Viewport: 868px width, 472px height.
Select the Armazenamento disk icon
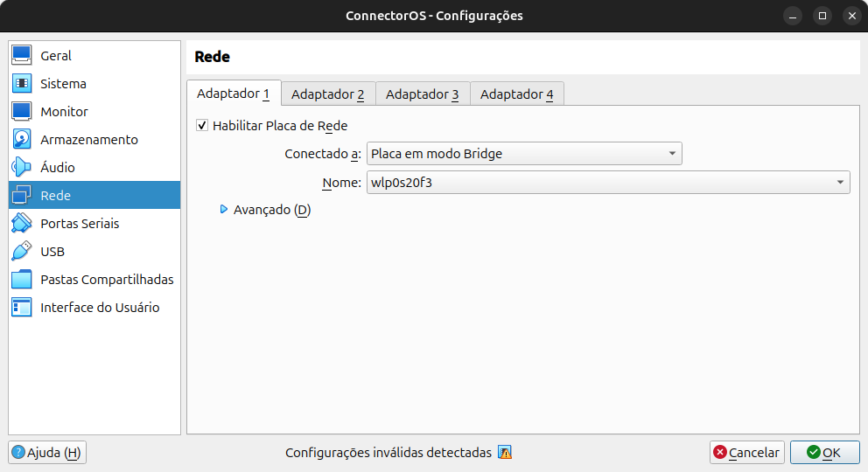[22, 139]
